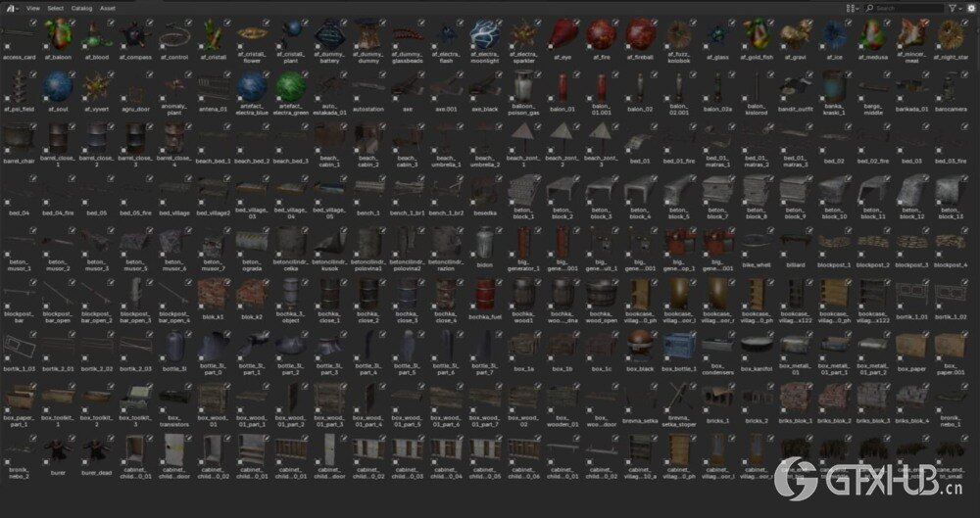
Task: Select the af_blood asset thumbnail
Action: [97, 33]
